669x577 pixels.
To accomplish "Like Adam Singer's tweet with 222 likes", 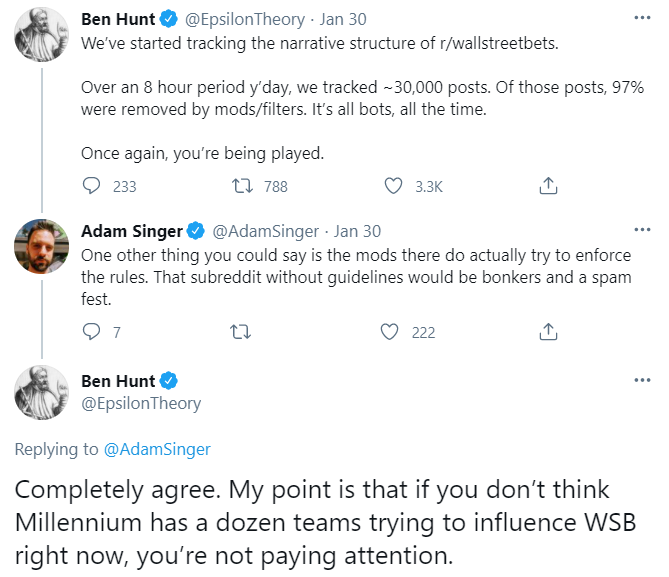I will [394, 331].
